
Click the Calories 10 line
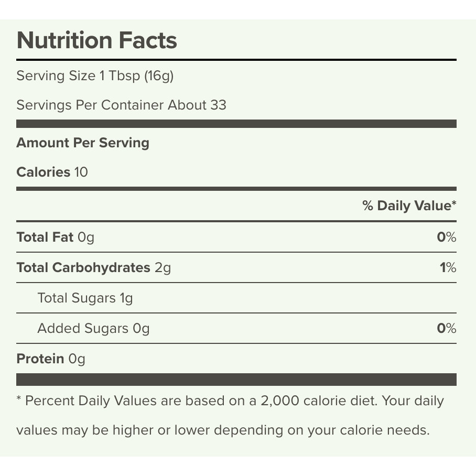click(x=52, y=172)
